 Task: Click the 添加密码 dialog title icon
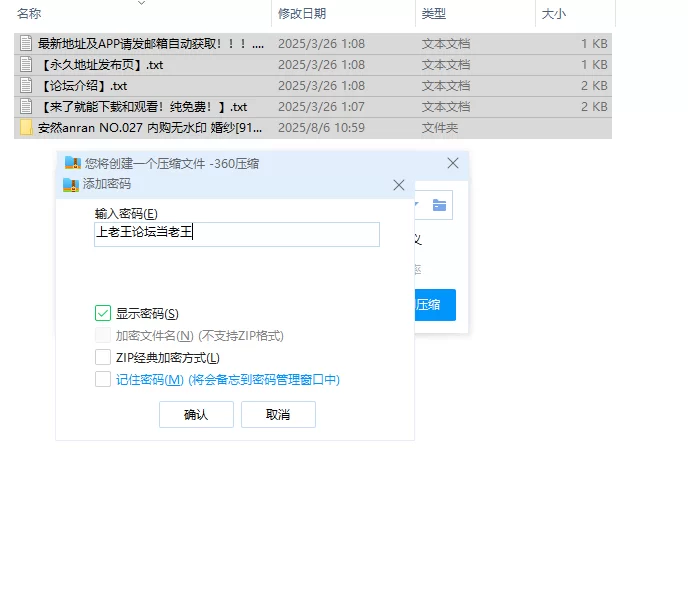(70, 185)
